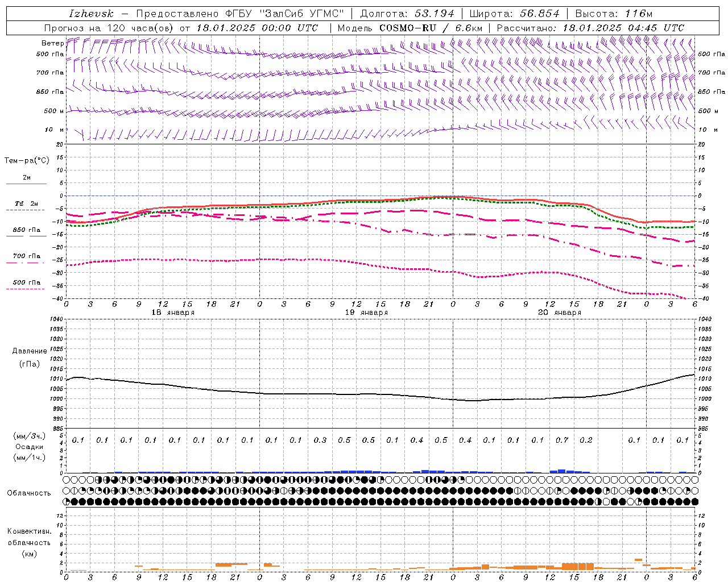The width and height of the screenshot is (728, 582).
Task: Click the "Высота: 116м" header field
Action: click(614, 14)
